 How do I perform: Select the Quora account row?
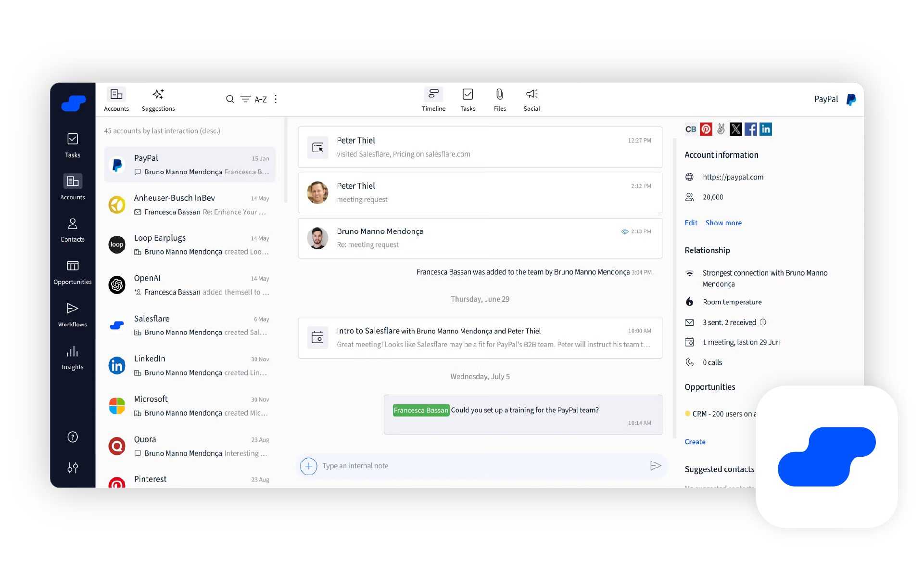click(x=190, y=446)
